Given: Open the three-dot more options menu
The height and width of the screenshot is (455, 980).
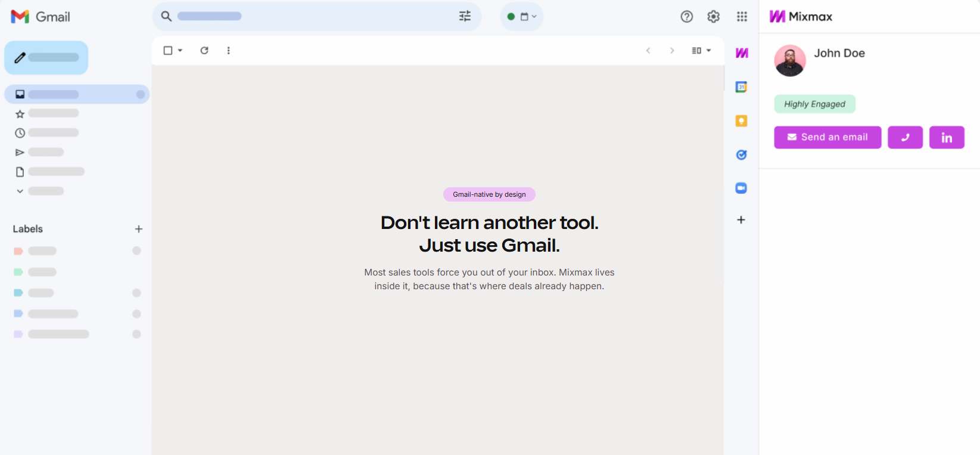Looking at the screenshot, I should coord(229,51).
